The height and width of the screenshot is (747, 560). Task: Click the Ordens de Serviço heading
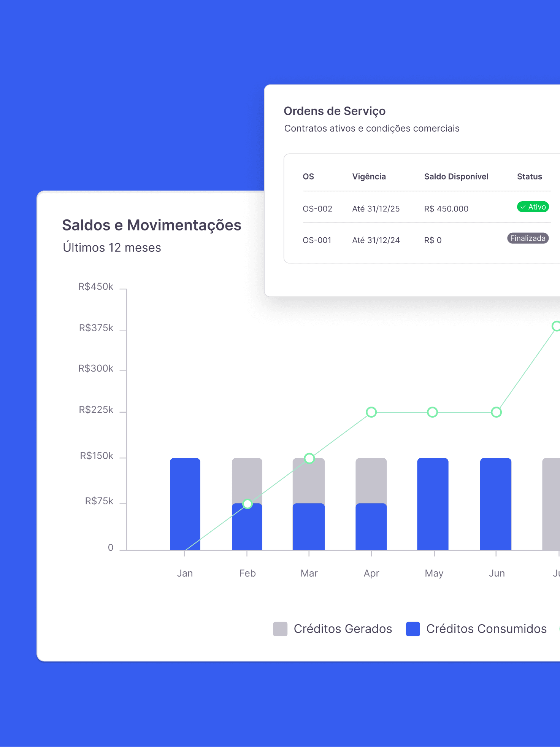[335, 111]
